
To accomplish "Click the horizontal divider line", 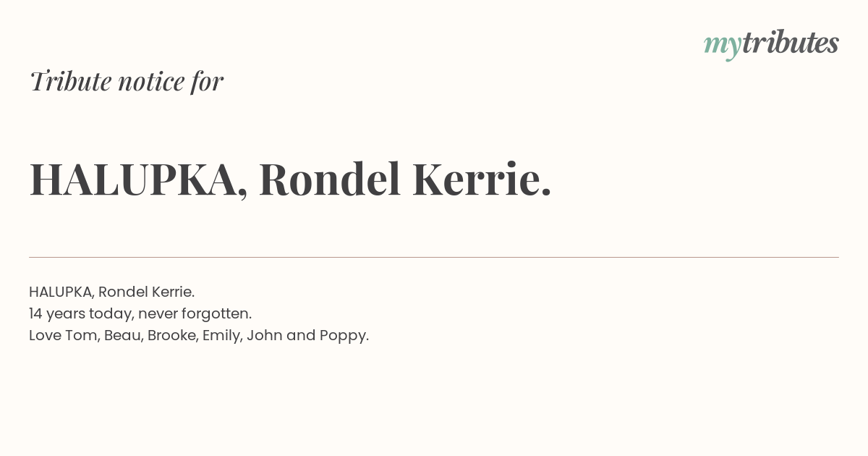I will [434, 257].
